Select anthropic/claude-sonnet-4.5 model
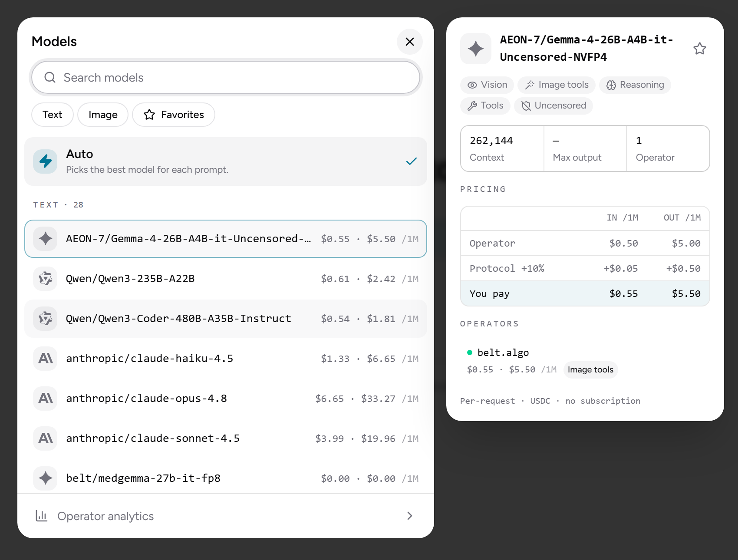This screenshot has width=738, height=560. point(226,438)
